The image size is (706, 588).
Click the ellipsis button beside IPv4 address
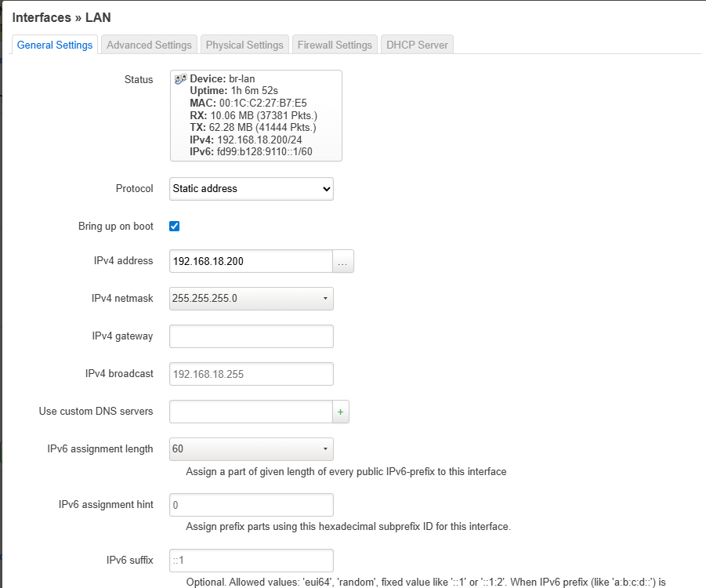point(343,262)
